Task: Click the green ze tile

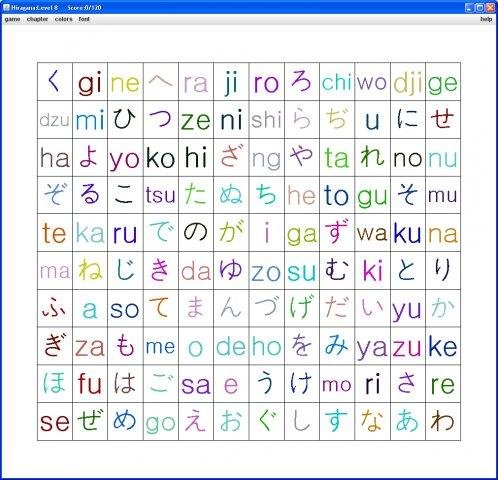Action: point(196,119)
